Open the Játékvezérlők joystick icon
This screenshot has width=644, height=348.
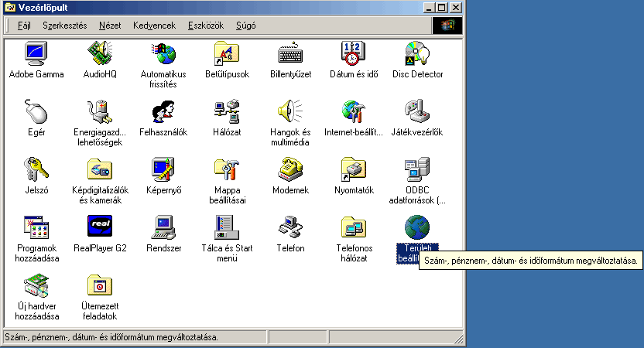(x=417, y=112)
